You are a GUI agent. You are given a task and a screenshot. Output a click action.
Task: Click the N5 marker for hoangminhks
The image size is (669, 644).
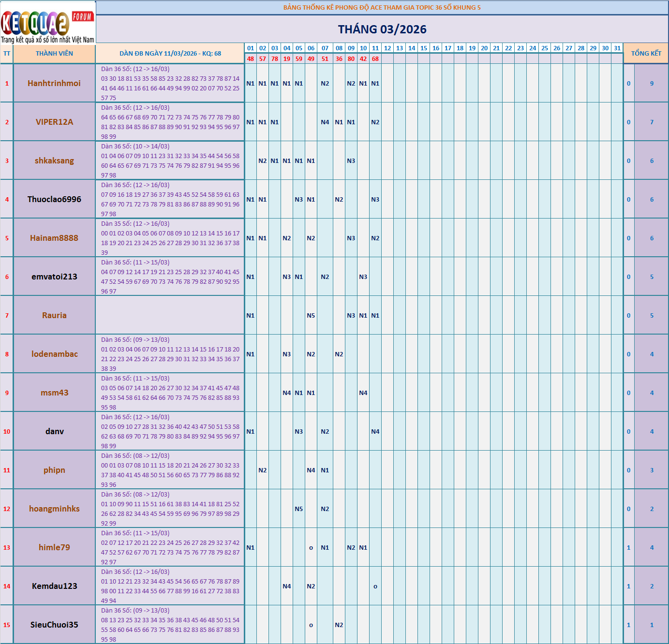[299, 509]
